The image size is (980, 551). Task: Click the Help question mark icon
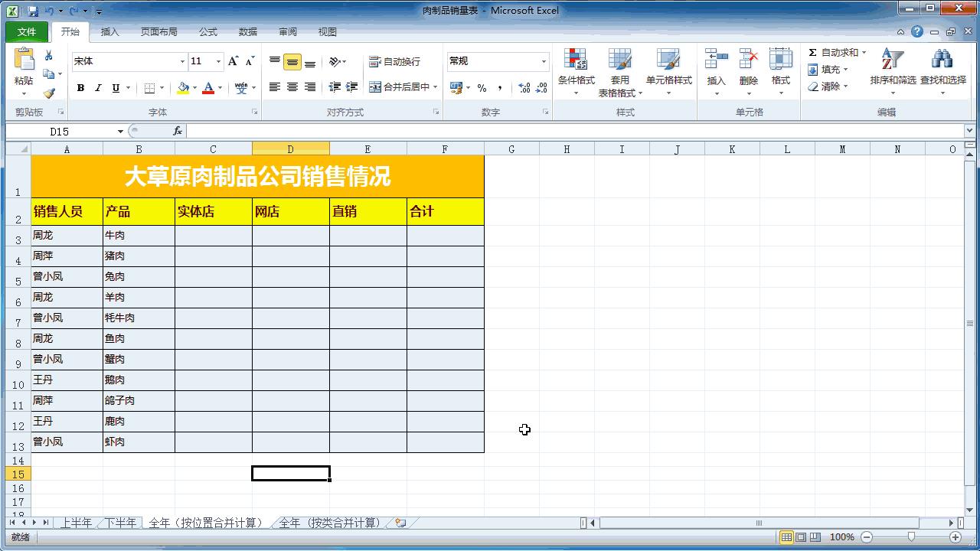pos(917,31)
